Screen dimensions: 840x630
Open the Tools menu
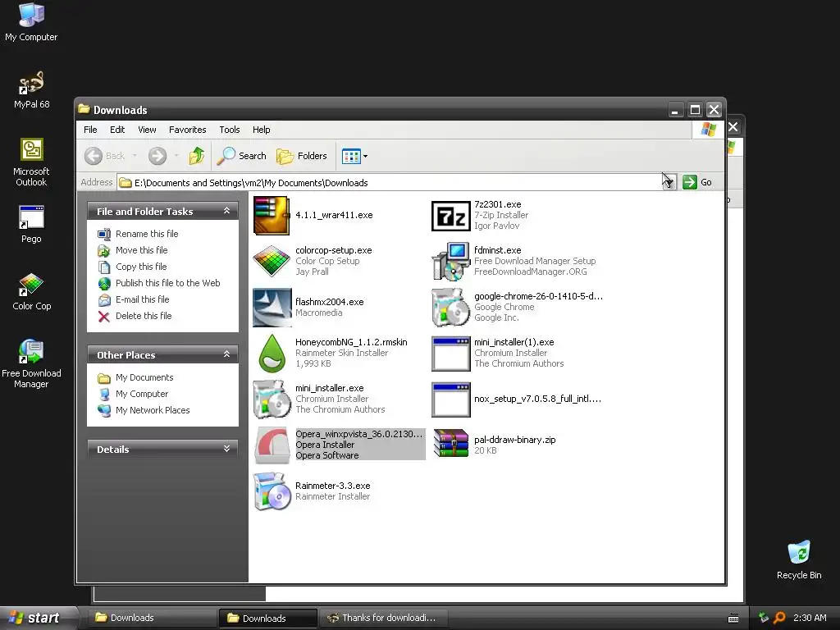coord(230,130)
